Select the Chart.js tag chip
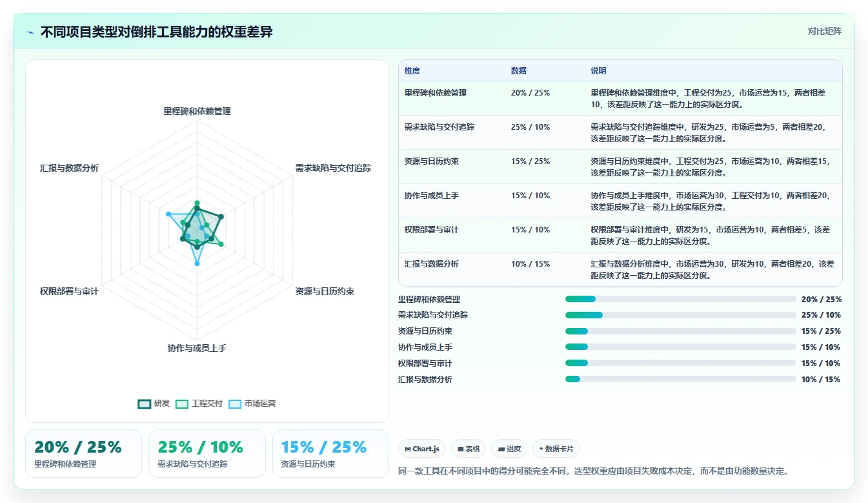The image size is (868, 503). tap(422, 449)
